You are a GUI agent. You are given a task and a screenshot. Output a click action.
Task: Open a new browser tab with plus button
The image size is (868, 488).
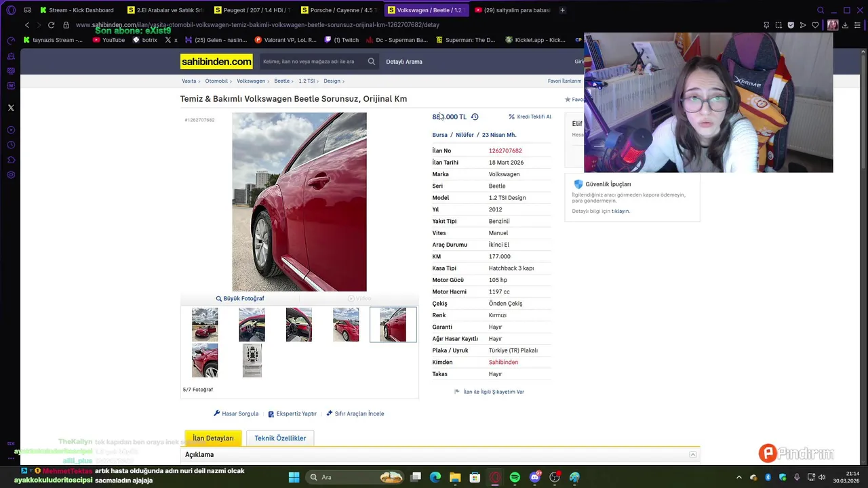[x=562, y=10]
